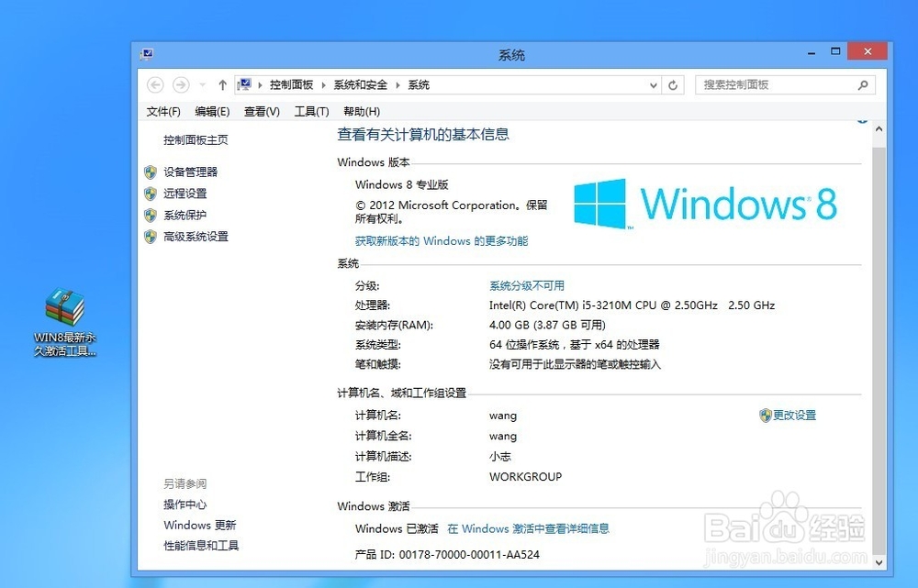This screenshot has height=588, width=918.
Task: Open the 文件(F) menu
Action: pos(163,111)
